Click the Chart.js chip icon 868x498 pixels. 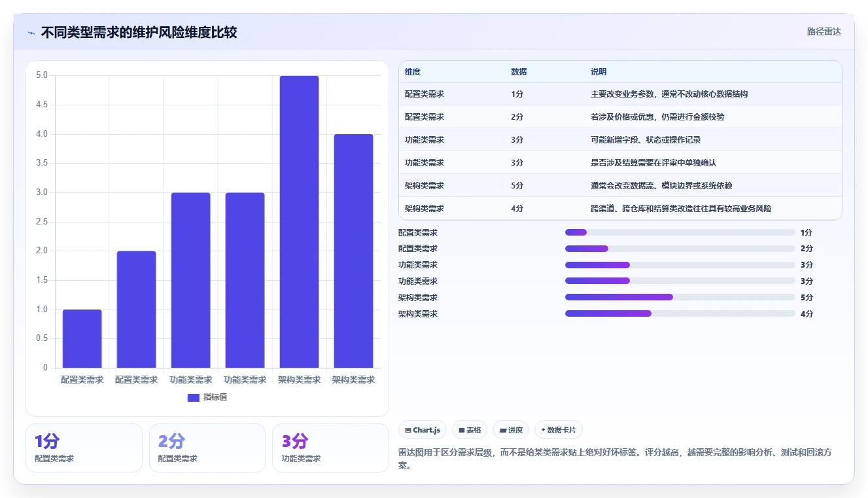click(408, 430)
